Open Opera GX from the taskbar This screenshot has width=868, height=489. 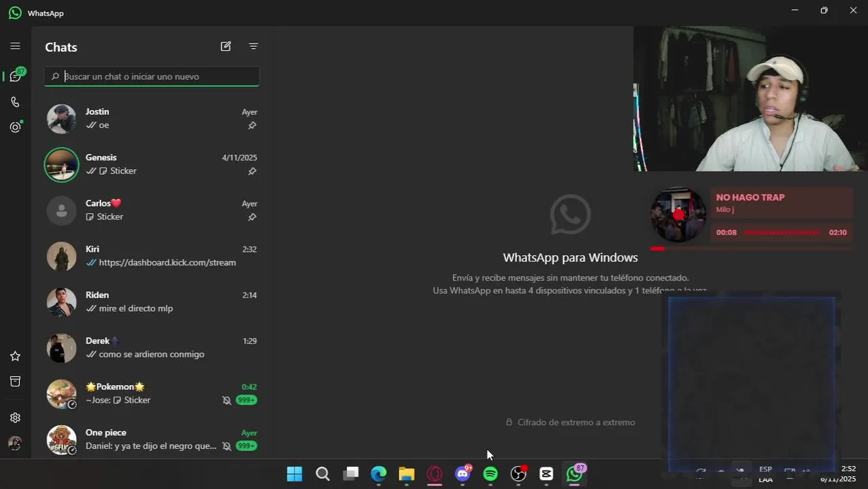[434, 474]
